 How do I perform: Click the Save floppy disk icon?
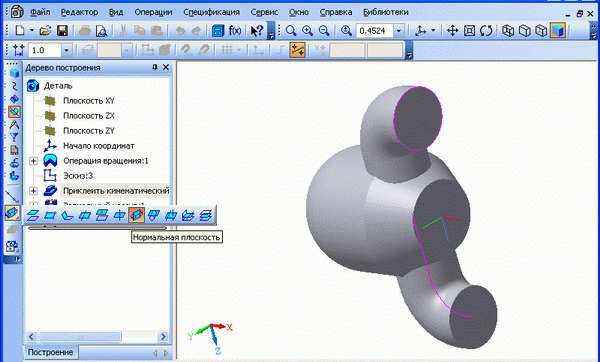(x=62, y=31)
